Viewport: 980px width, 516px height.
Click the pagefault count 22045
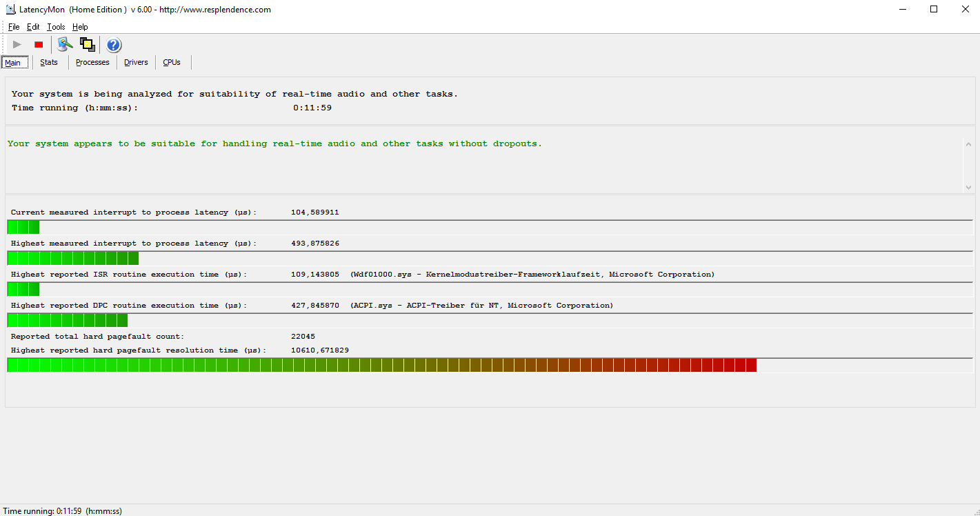click(303, 337)
